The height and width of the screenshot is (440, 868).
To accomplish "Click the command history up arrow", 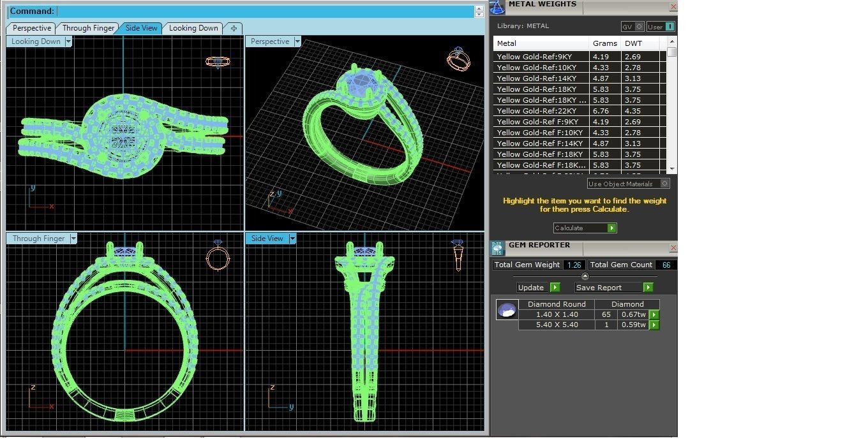I will click(479, 8).
